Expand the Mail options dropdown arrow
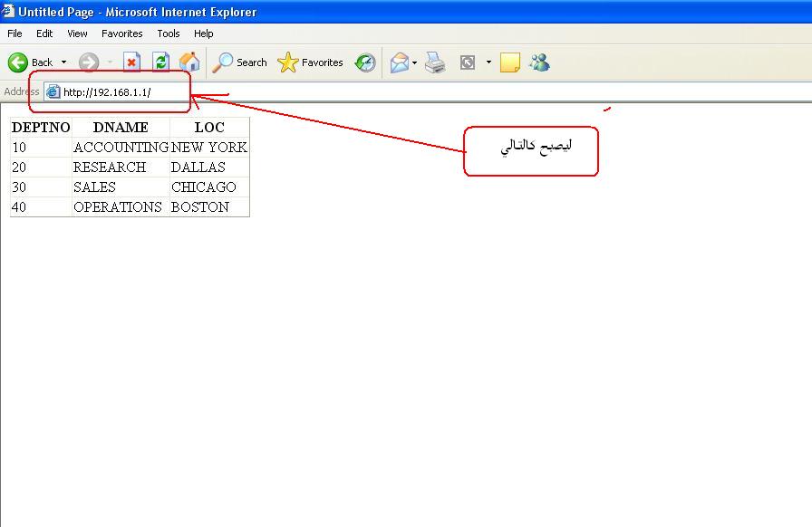 point(415,62)
